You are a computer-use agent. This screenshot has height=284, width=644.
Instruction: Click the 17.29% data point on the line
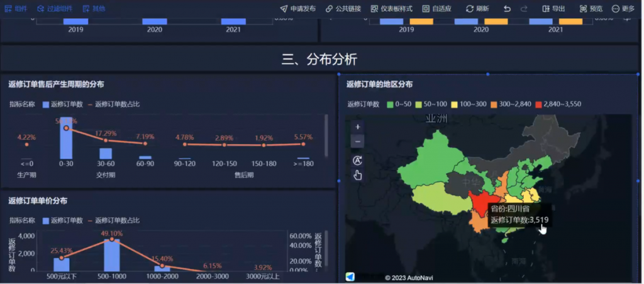(106, 140)
